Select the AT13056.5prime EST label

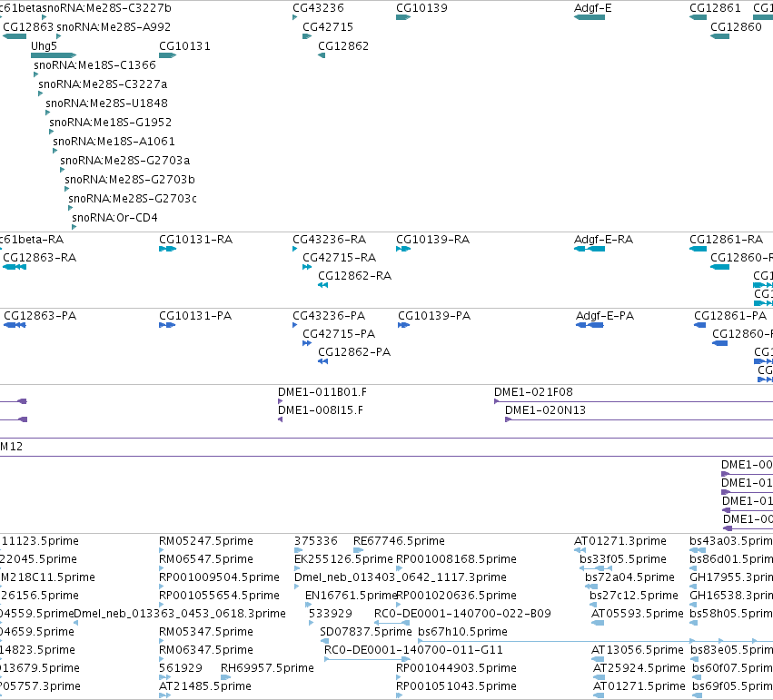point(638,650)
